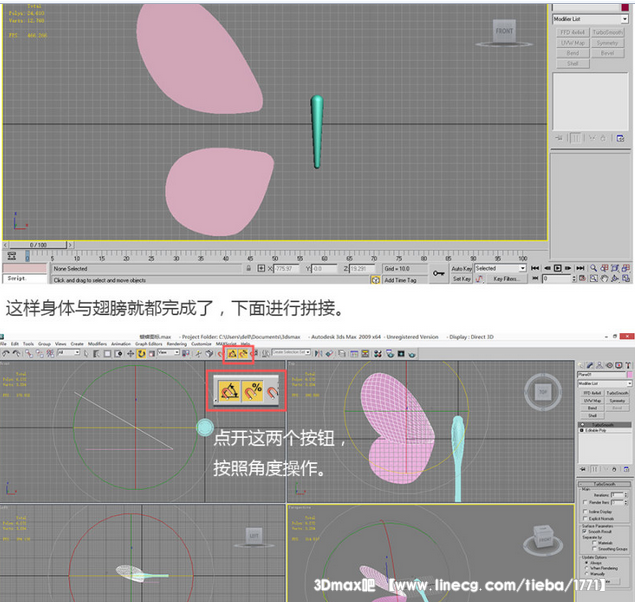
Task: Click Iterations spinner arrows
Action: pyautogui.click(x=626, y=495)
